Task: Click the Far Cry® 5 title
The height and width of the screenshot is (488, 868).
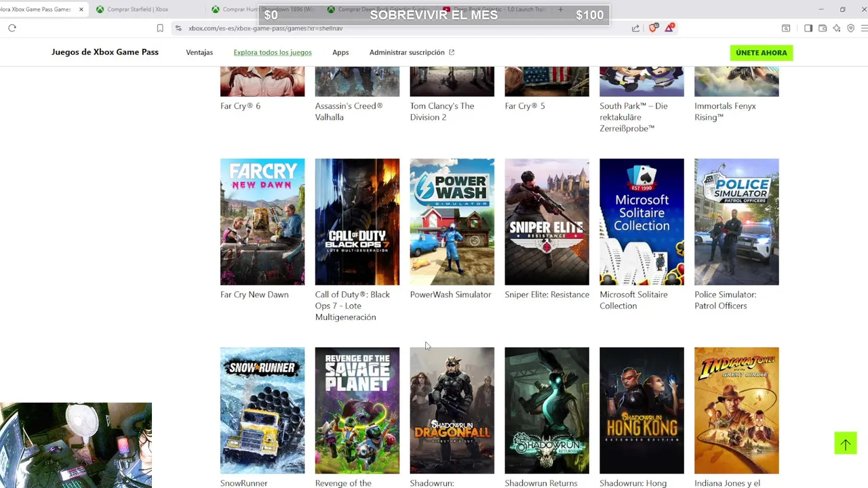Action: [x=525, y=106]
